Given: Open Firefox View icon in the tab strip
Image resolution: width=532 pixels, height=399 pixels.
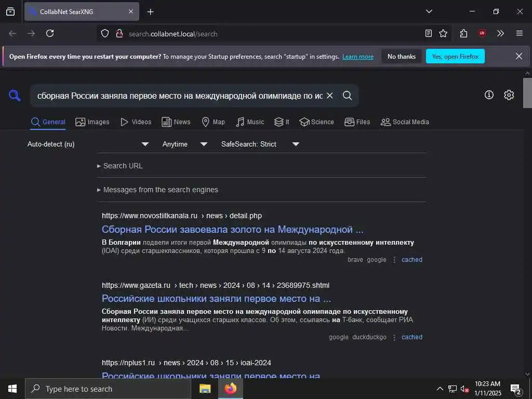Looking at the screenshot, I should (x=10, y=11).
